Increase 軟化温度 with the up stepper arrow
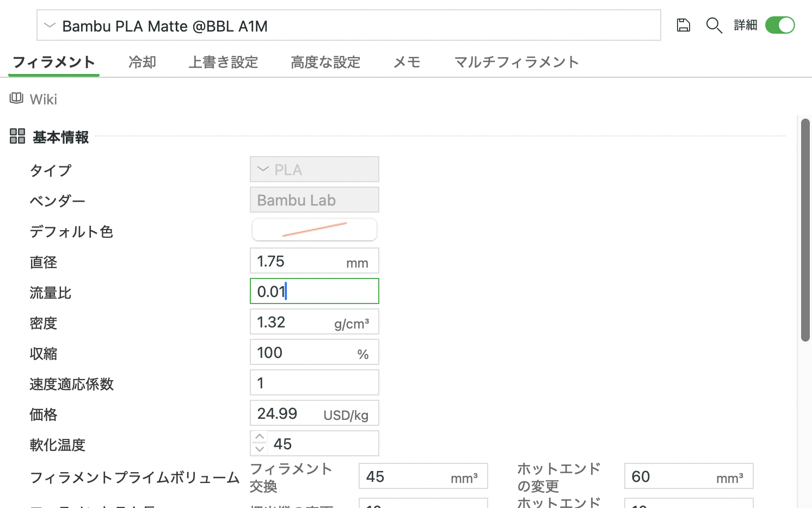The height and width of the screenshot is (508, 812). coord(260,437)
